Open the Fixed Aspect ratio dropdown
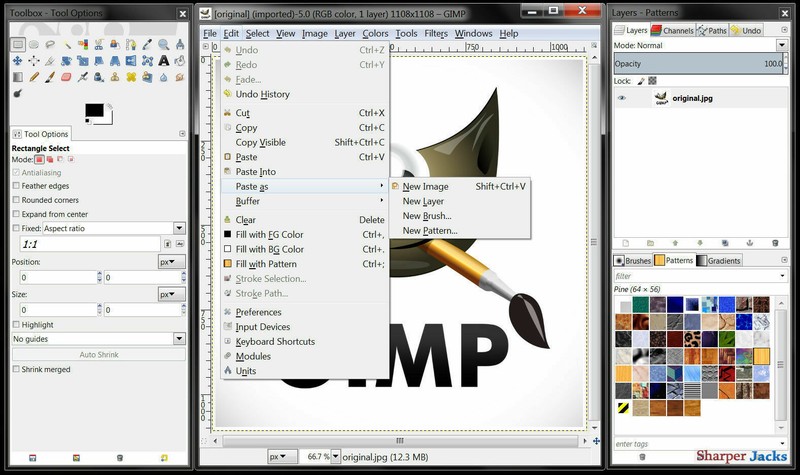Image resolution: width=800 pixels, height=475 pixels. (x=179, y=228)
